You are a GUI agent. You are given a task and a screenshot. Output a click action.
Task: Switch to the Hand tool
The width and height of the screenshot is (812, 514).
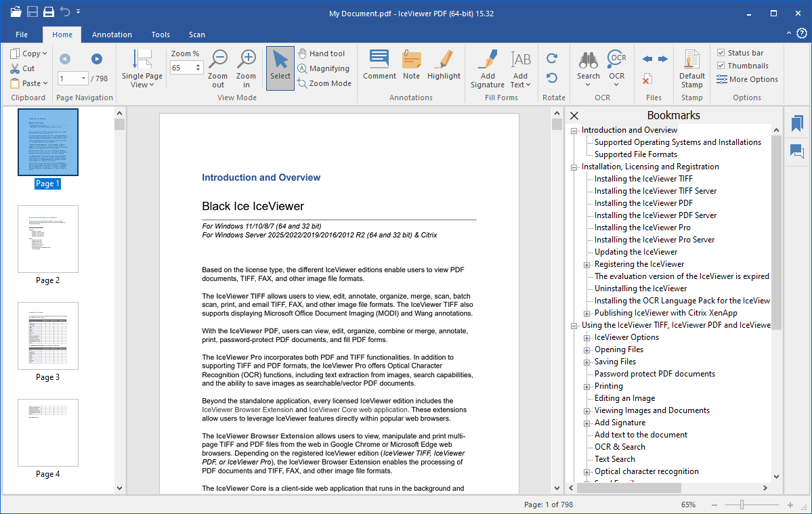tap(322, 53)
